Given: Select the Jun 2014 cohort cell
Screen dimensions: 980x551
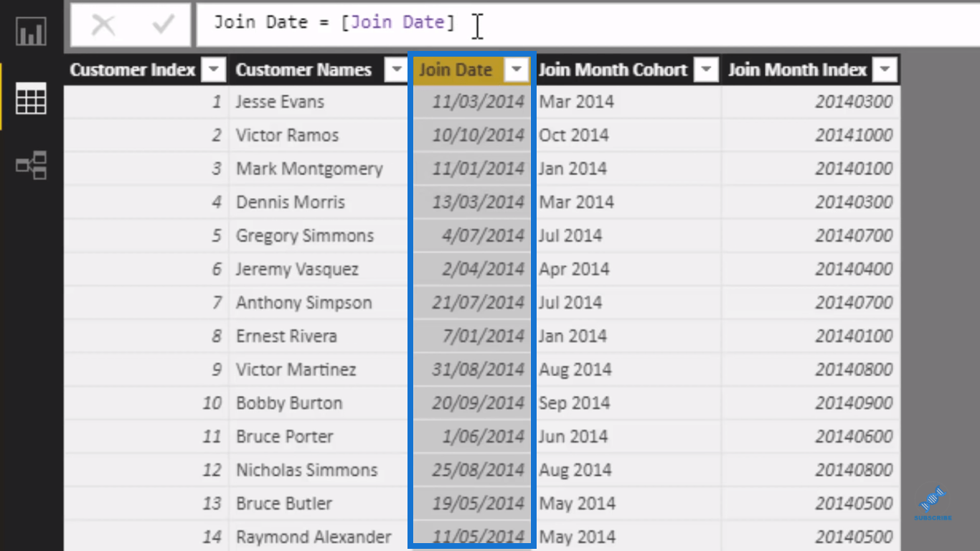Looking at the screenshot, I should pyautogui.click(x=627, y=436).
